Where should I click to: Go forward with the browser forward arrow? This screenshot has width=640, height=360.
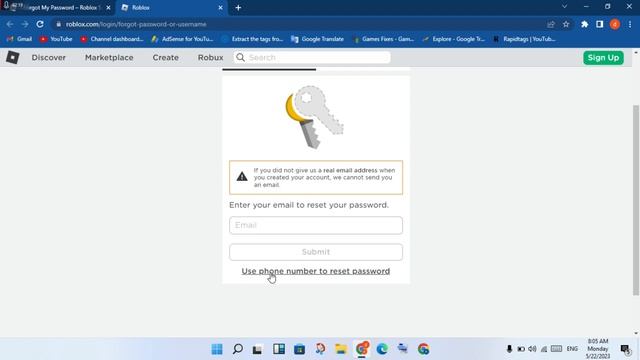(25, 24)
